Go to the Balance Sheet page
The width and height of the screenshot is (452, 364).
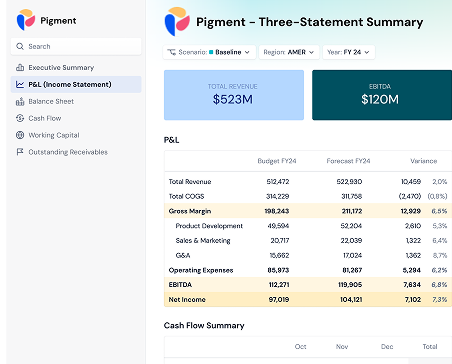coord(76,101)
